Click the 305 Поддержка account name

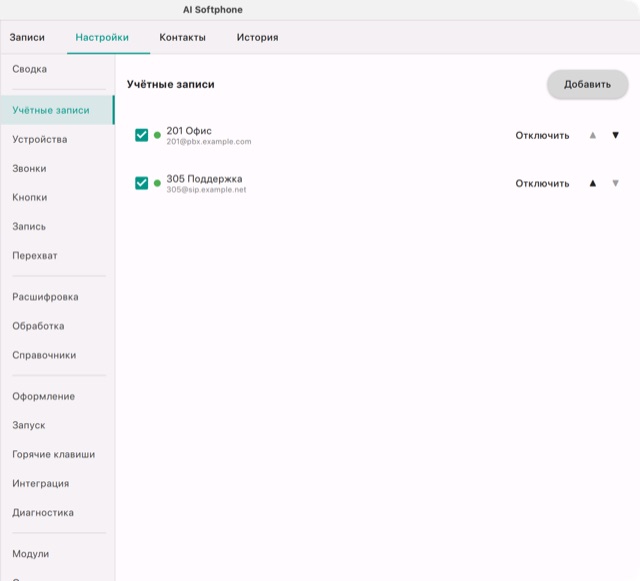[x=204, y=179]
